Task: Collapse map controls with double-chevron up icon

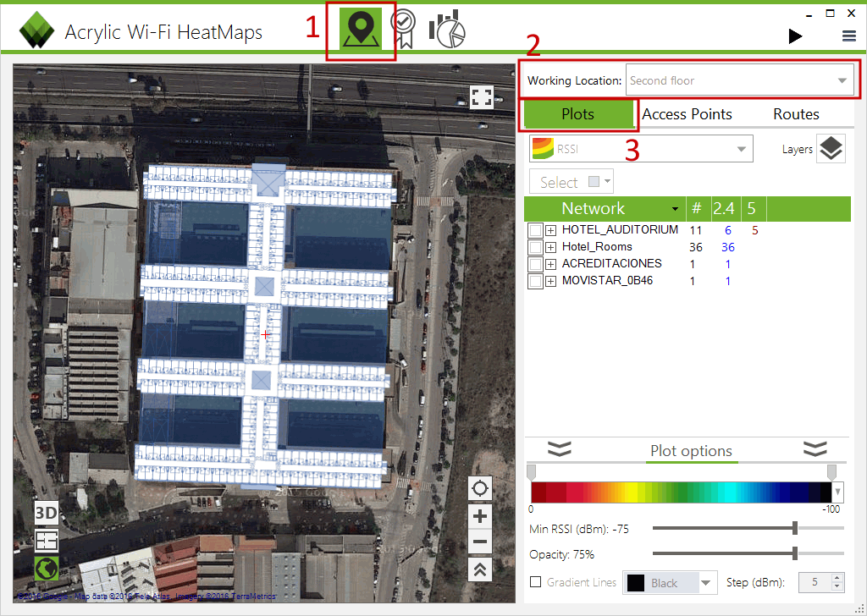Action: (480, 569)
